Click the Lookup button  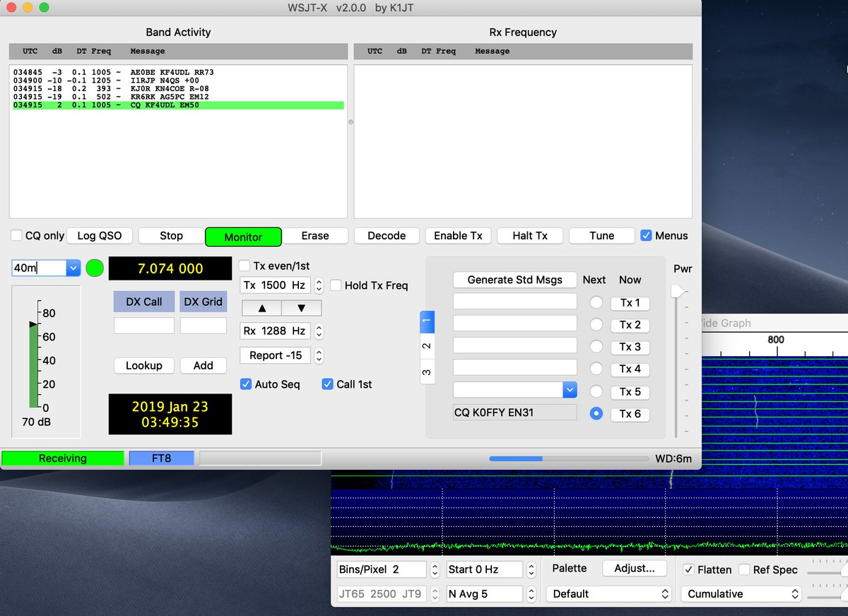[x=144, y=365]
